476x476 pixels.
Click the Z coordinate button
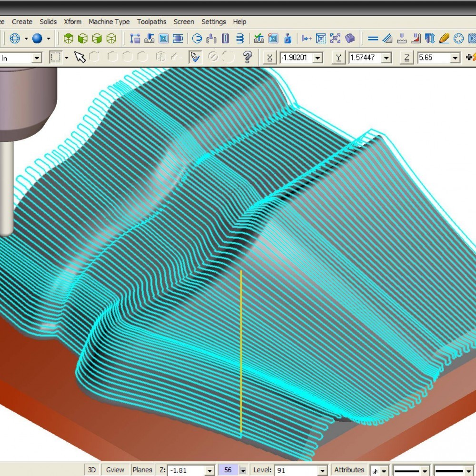coord(407,58)
